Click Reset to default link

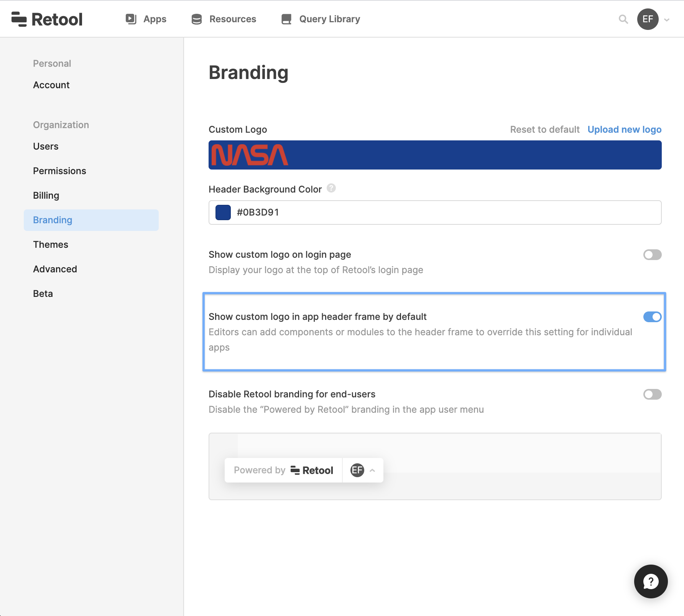click(545, 130)
